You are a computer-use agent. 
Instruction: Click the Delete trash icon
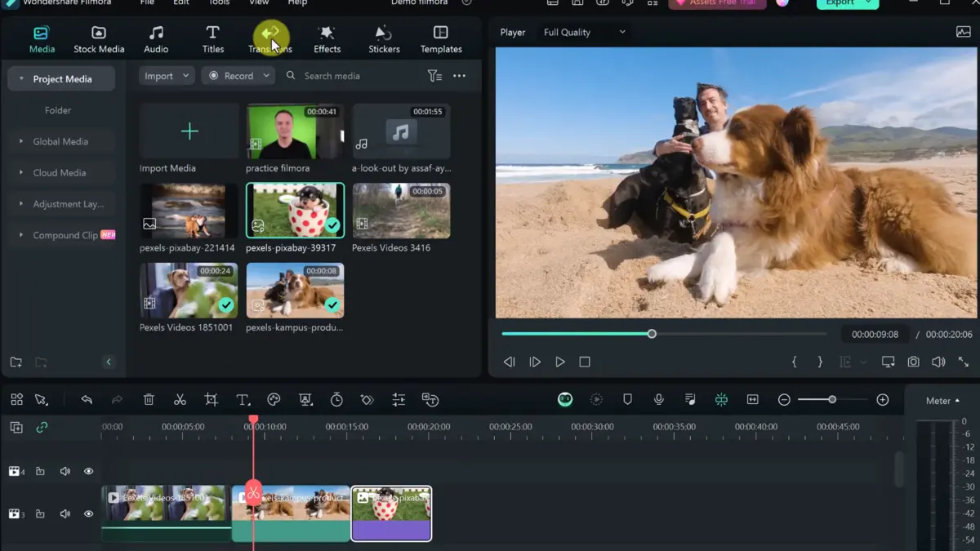(148, 399)
